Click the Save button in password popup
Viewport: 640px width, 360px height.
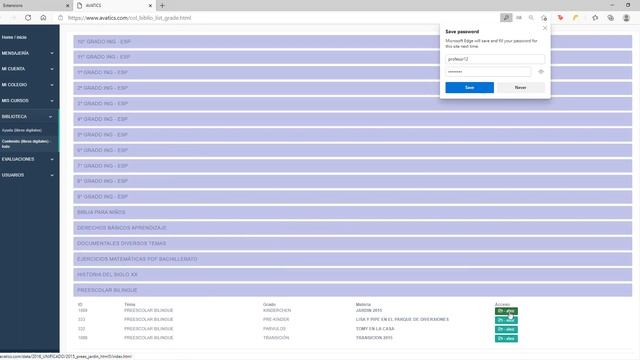coord(469,87)
